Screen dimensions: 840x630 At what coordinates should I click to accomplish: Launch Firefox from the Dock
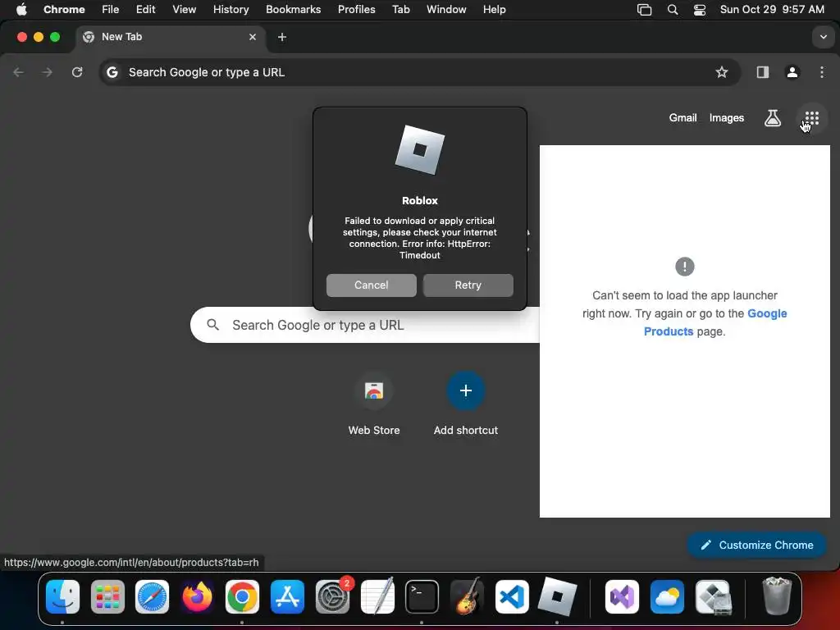(x=197, y=596)
